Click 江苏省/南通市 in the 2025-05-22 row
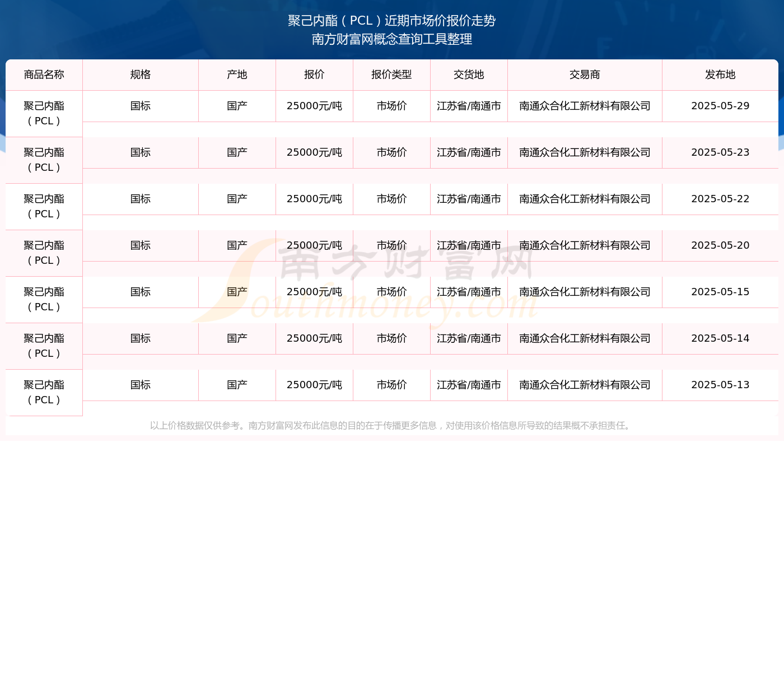The width and height of the screenshot is (784, 675). pos(469,199)
